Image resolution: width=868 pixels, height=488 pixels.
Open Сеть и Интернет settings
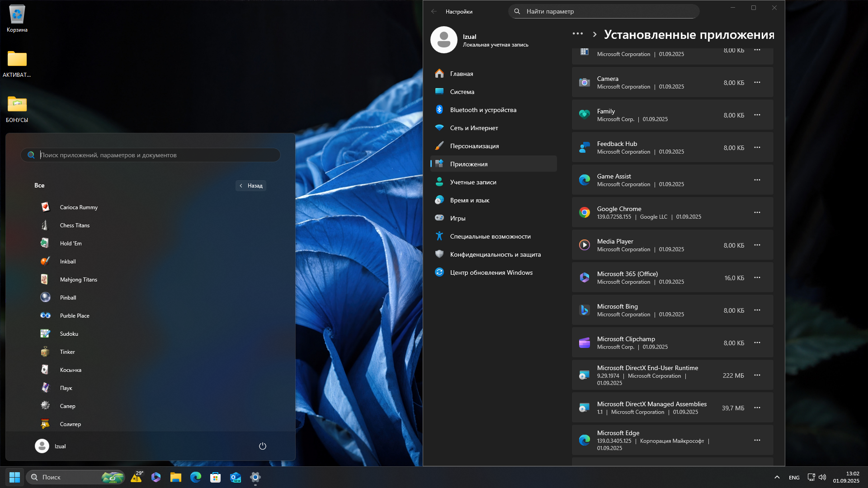point(494,128)
